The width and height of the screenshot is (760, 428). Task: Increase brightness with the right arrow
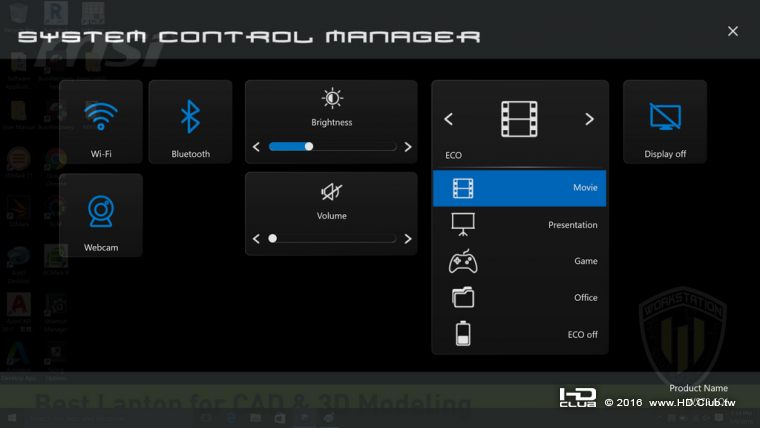point(408,147)
